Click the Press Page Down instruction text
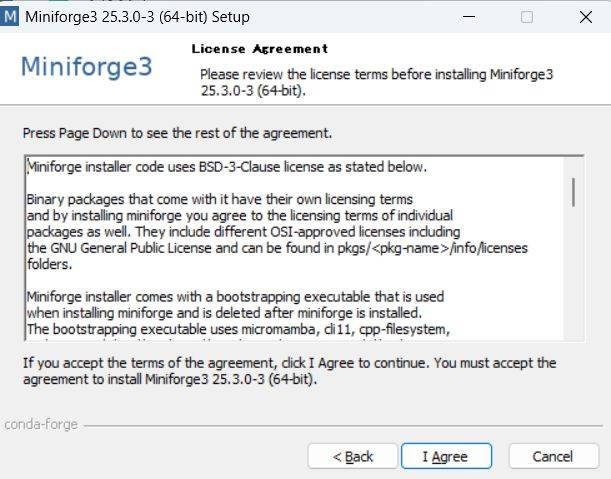Viewport: 611px width, 479px height. pyautogui.click(x=177, y=133)
